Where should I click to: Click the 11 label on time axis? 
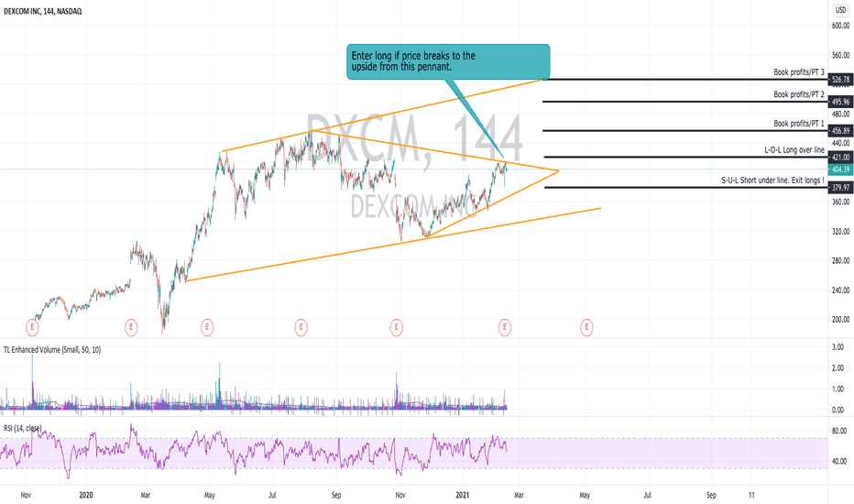pos(752,495)
